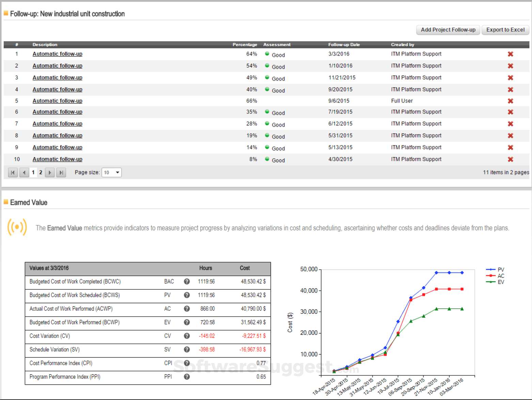Sort by Follow-up Date column header

point(344,45)
